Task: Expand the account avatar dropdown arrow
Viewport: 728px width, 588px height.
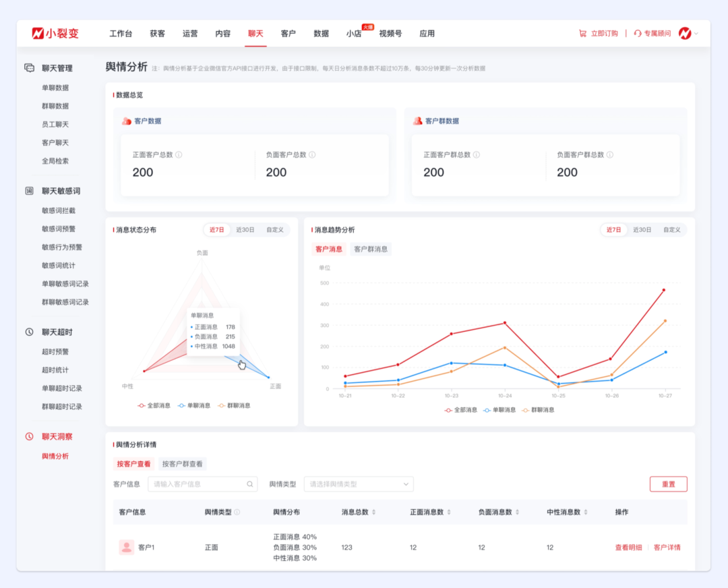Action: (696, 34)
